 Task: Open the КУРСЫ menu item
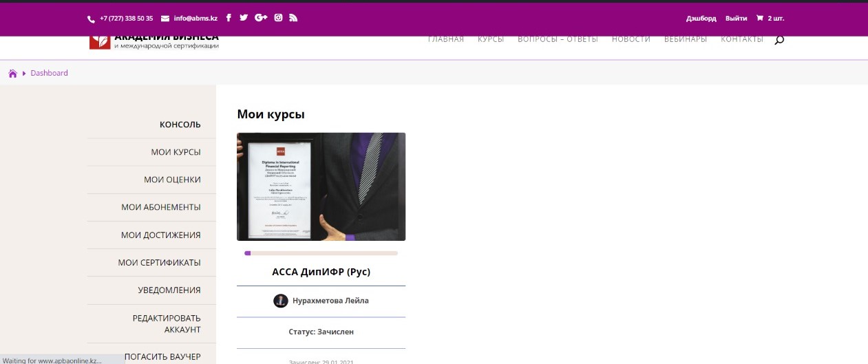tap(491, 39)
